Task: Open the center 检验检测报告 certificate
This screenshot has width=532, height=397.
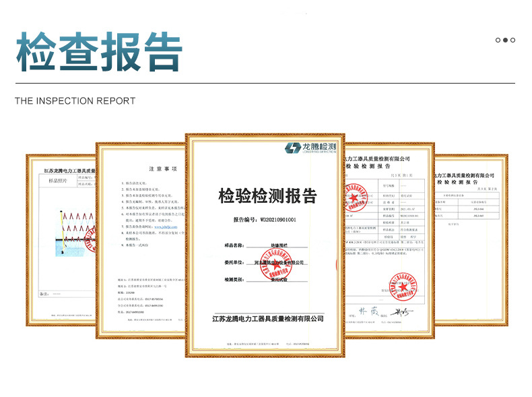Action: (x=265, y=245)
